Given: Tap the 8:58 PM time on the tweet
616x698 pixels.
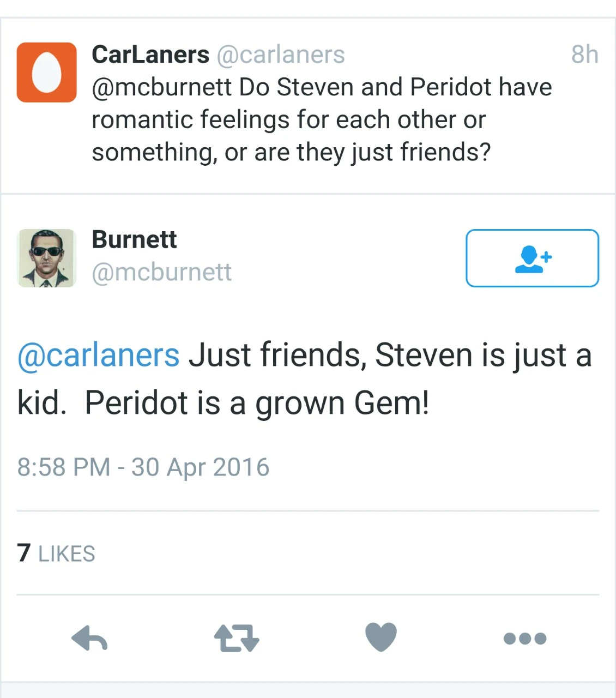Looking at the screenshot, I should point(64,467).
